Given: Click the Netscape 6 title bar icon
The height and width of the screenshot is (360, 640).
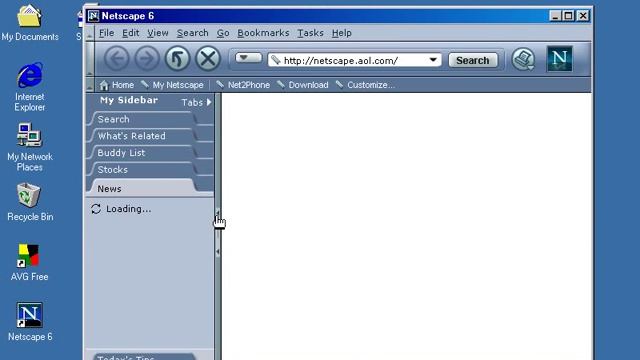Looking at the screenshot, I should pos(93,16).
